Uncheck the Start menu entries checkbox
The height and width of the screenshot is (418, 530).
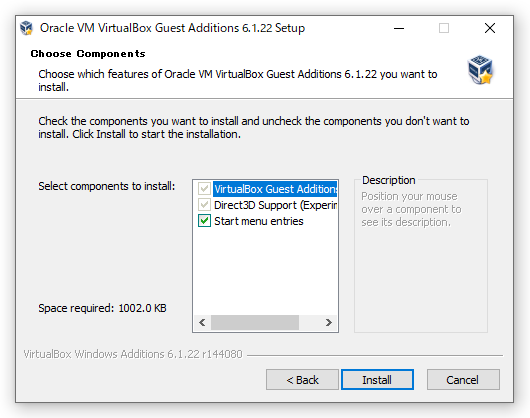204,221
